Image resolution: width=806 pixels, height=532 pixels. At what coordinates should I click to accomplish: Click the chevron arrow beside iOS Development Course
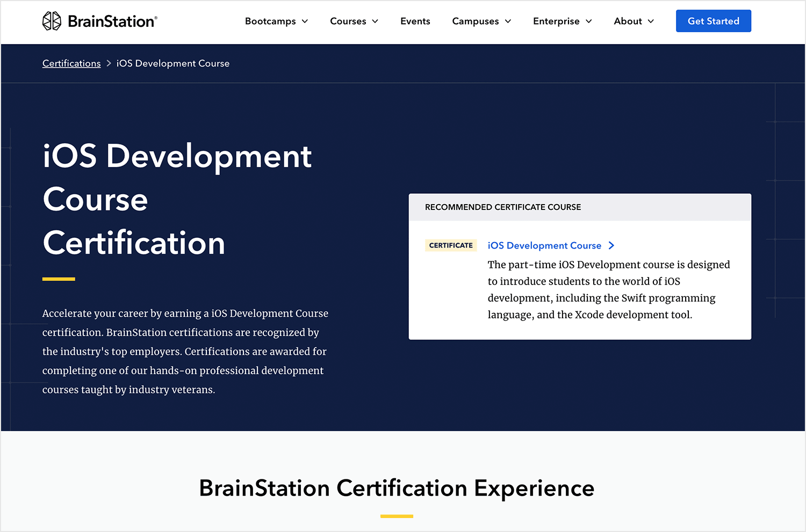click(x=611, y=245)
